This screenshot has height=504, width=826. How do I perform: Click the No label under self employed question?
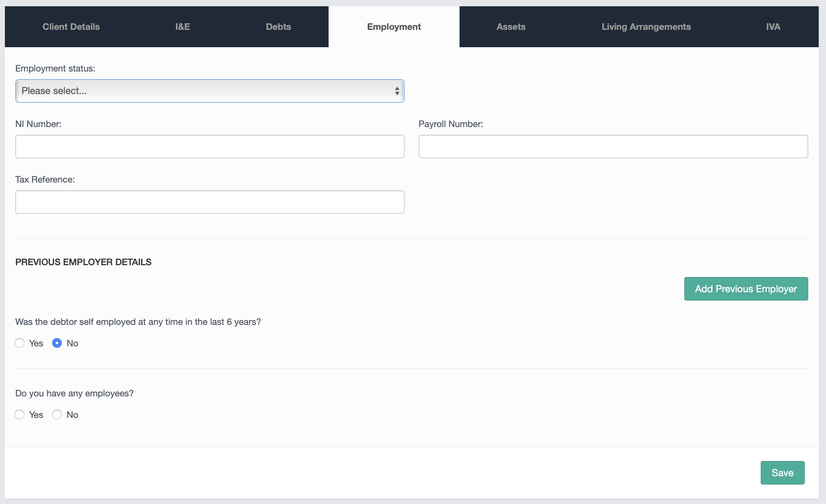(72, 343)
